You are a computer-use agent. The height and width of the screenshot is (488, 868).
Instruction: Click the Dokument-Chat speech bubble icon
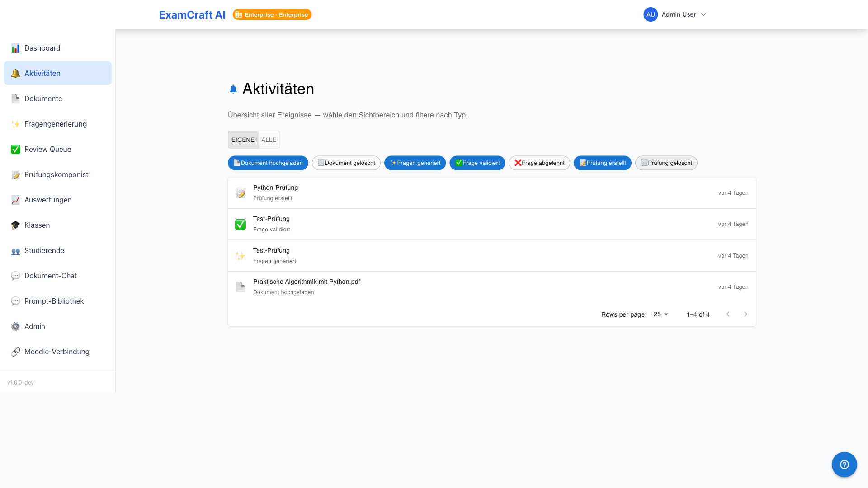15,276
